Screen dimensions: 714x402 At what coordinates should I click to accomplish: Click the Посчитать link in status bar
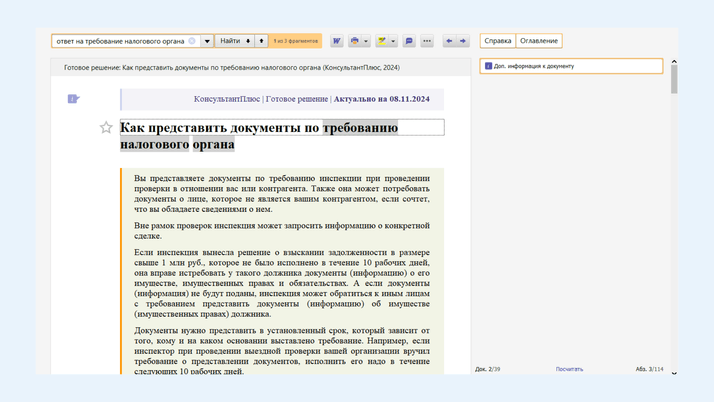[x=569, y=369]
